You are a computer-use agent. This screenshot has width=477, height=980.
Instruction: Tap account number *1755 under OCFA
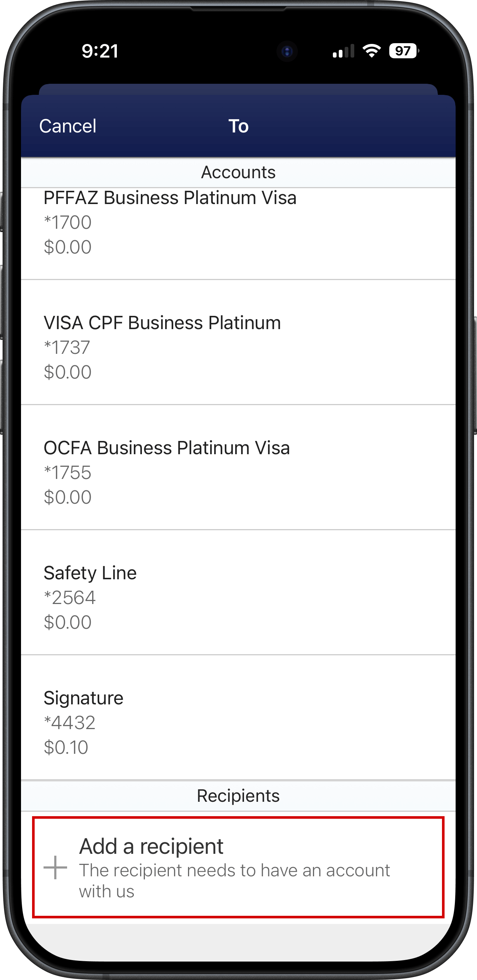pos(68,473)
